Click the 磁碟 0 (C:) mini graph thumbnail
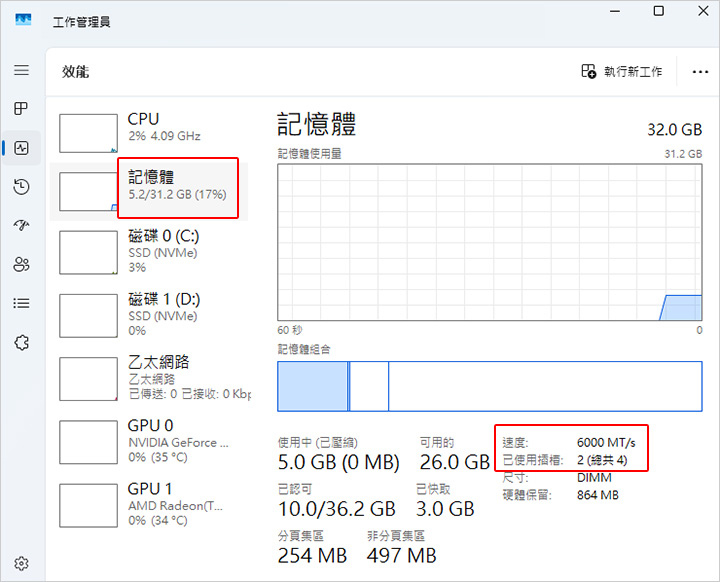 pyautogui.click(x=88, y=252)
